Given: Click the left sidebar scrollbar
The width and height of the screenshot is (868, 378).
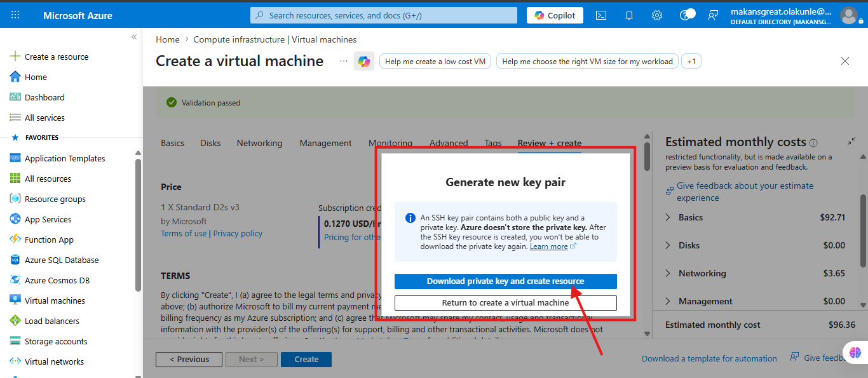Looking at the screenshot, I should pyautogui.click(x=139, y=226).
